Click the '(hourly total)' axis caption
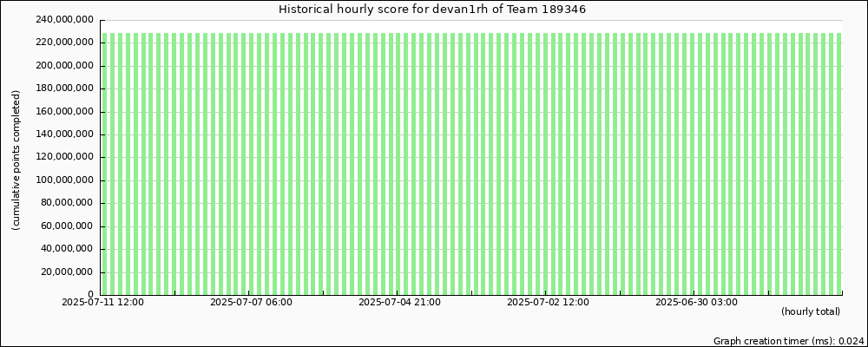This screenshot has height=347, width=868. (x=811, y=311)
